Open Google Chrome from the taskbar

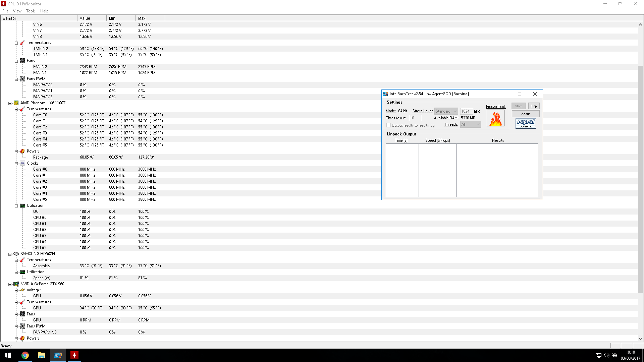25,355
